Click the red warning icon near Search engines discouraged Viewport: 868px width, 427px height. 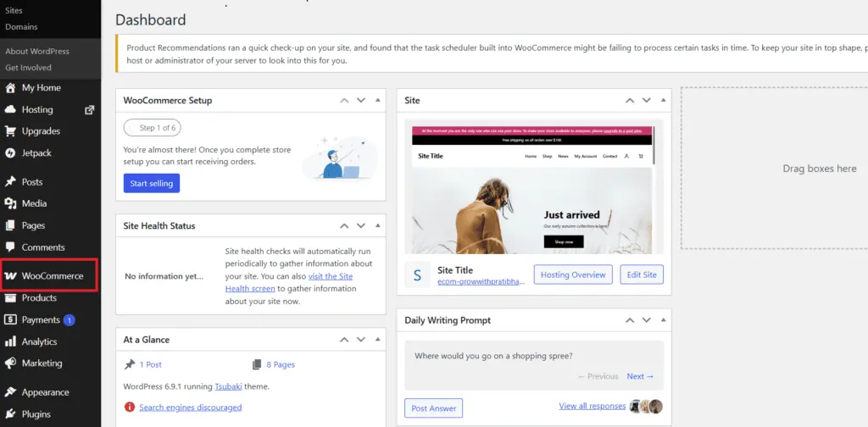130,407
